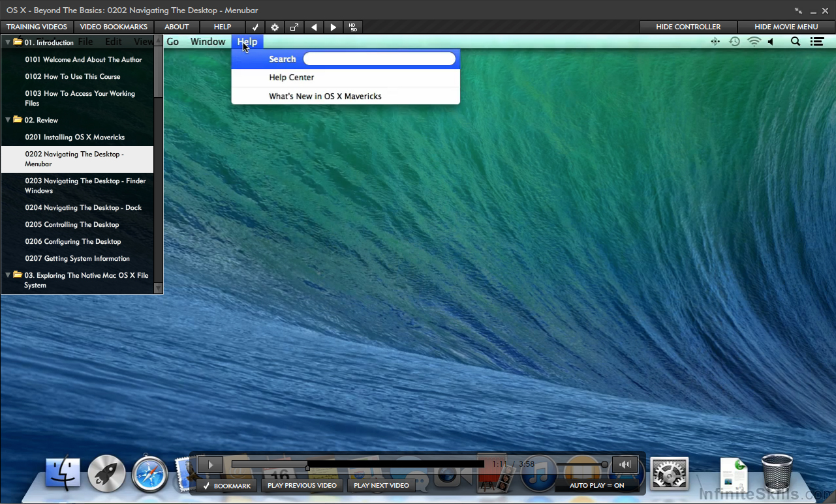The width and height of the screenshot is (836, 504).
Task: Select 0102 How To Use This Course
Action: (x=77, y=76)
